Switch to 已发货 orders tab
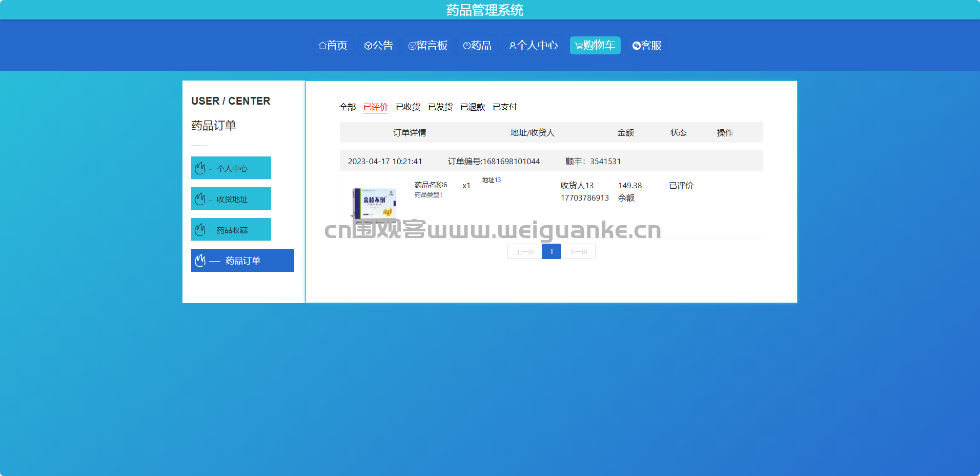 (x=440, y=107)
